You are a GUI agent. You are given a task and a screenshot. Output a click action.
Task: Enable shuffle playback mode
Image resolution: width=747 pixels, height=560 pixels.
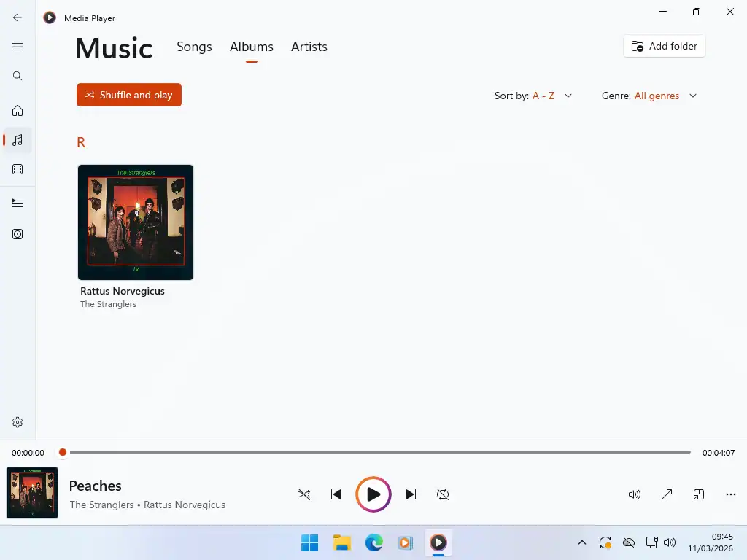(x=304, y=494)
